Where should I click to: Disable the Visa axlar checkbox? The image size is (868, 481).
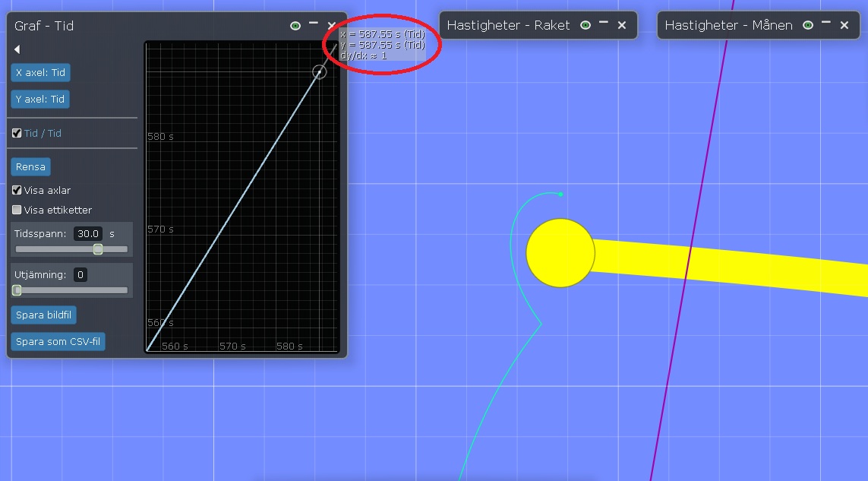pyautogui.click(x=17, y=190)
